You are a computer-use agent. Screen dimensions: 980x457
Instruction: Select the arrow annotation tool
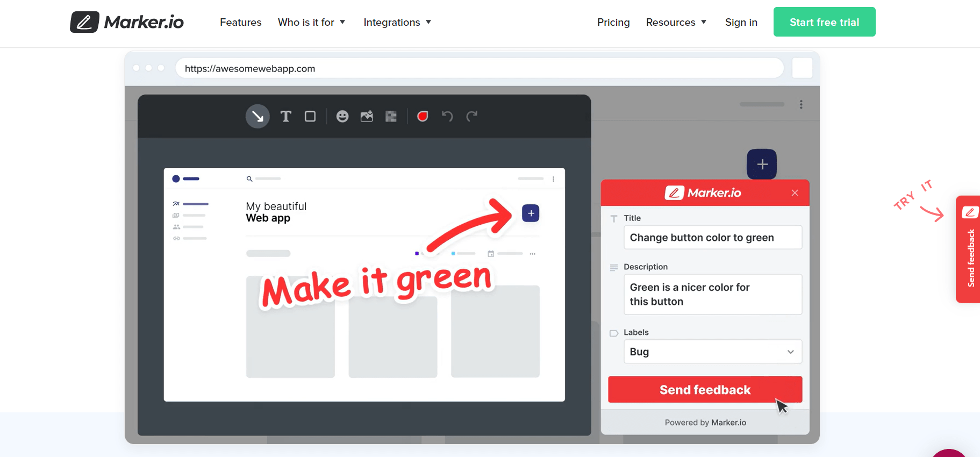257,116
